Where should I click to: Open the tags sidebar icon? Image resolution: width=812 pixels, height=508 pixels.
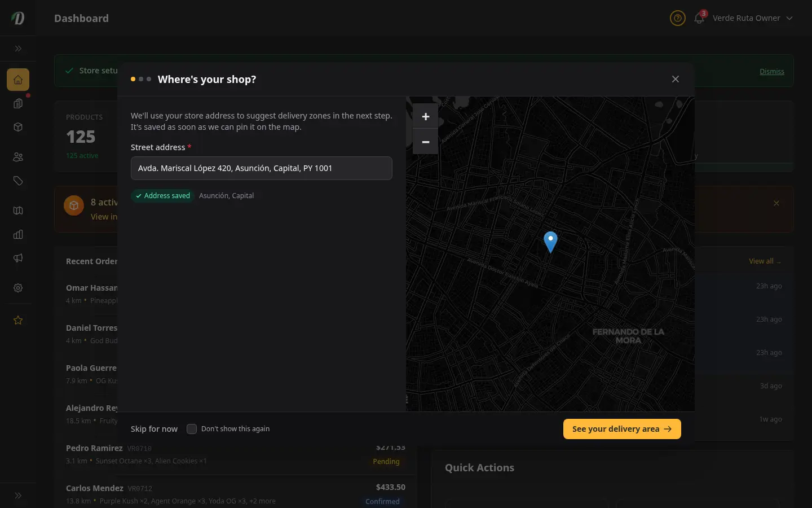pos(18,181)
